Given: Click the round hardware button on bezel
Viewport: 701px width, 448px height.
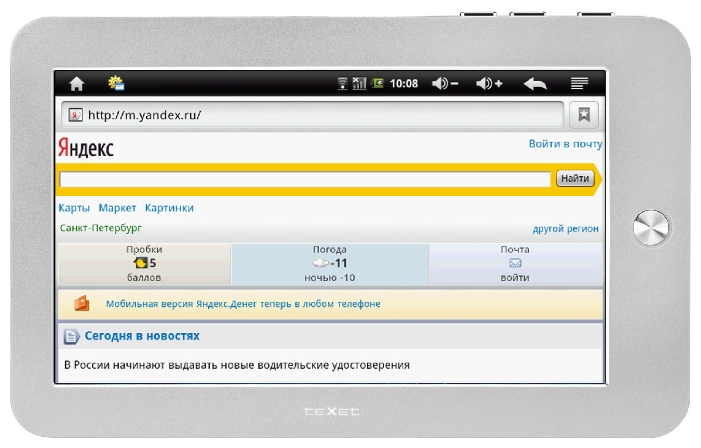Looking at the screenshot, I should click(650, 228).
